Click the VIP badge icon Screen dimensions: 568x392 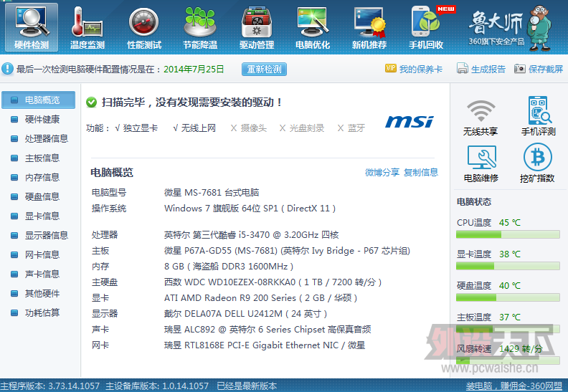point(390,68)
